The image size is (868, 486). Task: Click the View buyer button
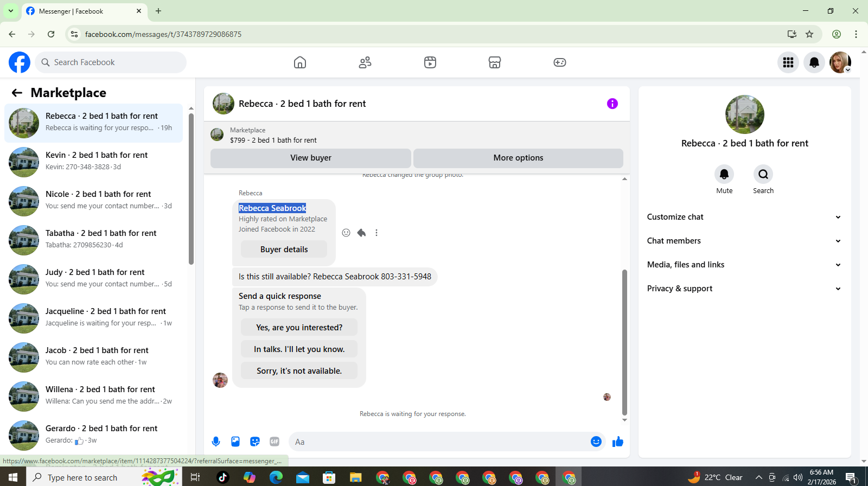pyautogui.click(x=311, y=158)
